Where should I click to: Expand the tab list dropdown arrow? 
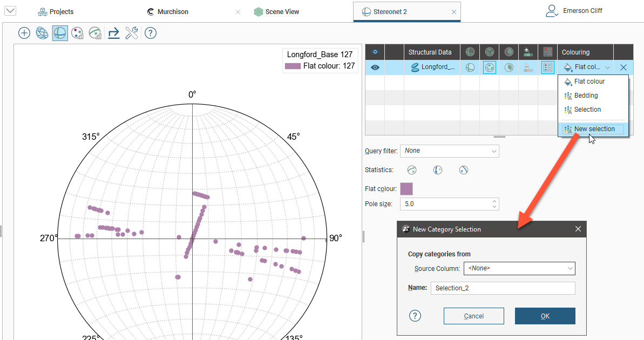pyautogui.click(x=10, y=11)
